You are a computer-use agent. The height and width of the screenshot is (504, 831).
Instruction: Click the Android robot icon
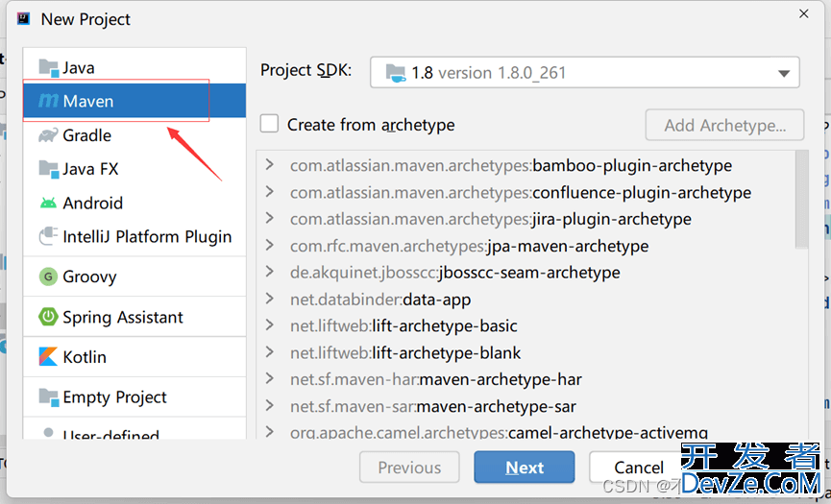[48, 203]
